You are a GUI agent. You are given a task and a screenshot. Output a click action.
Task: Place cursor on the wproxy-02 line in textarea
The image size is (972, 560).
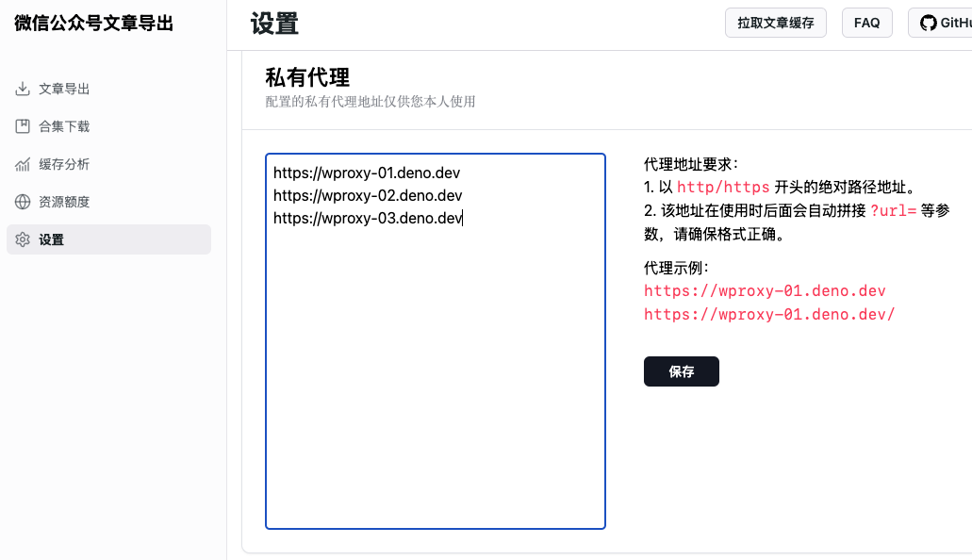pos(368,195)
